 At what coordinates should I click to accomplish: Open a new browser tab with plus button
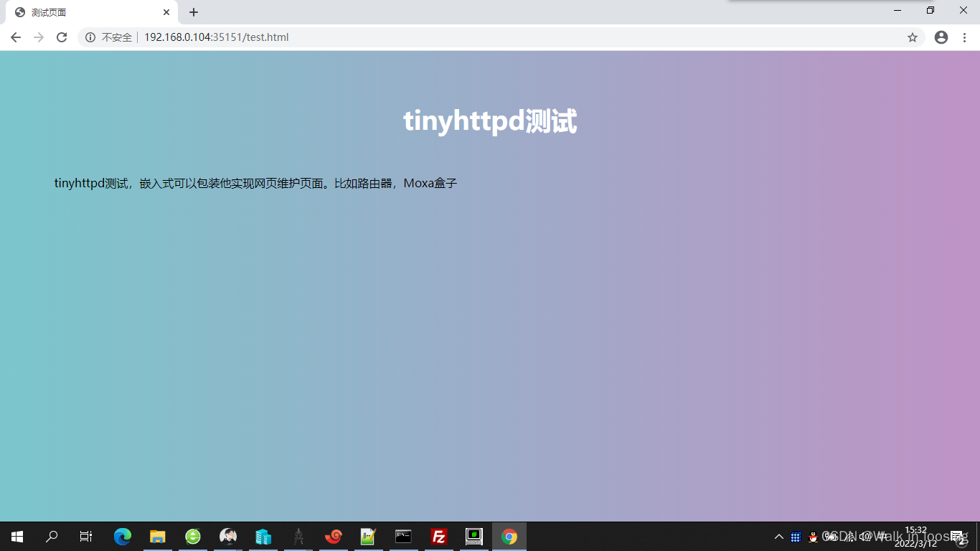coord(192,11)
